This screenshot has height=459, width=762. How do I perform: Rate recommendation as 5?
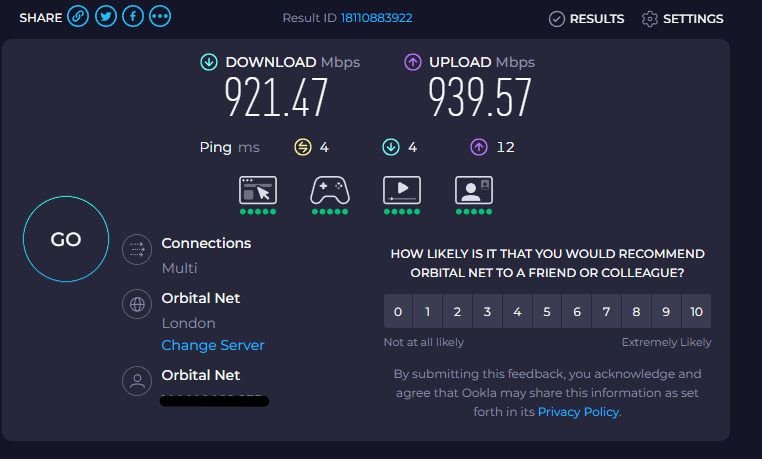(x=547, y=311)
